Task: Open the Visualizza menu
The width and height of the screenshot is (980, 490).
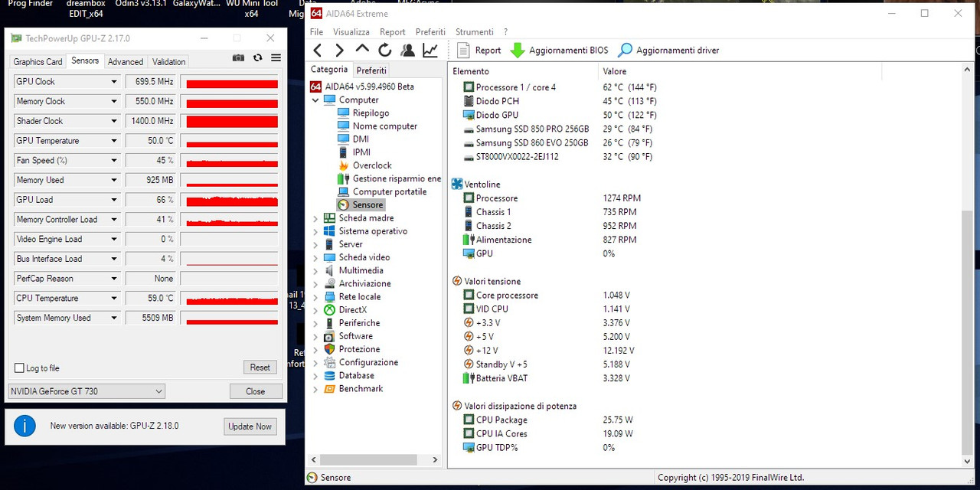Action: coord(351,32)
